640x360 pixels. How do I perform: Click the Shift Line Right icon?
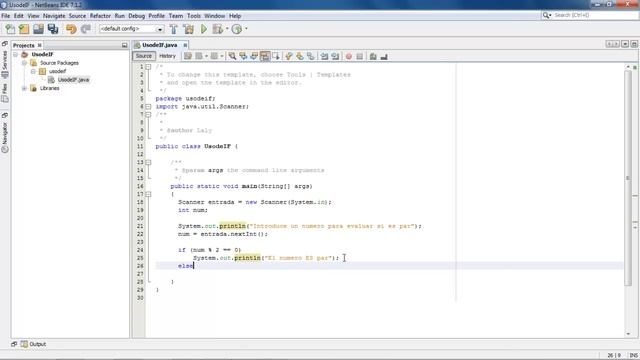click(x=336, y=56)
